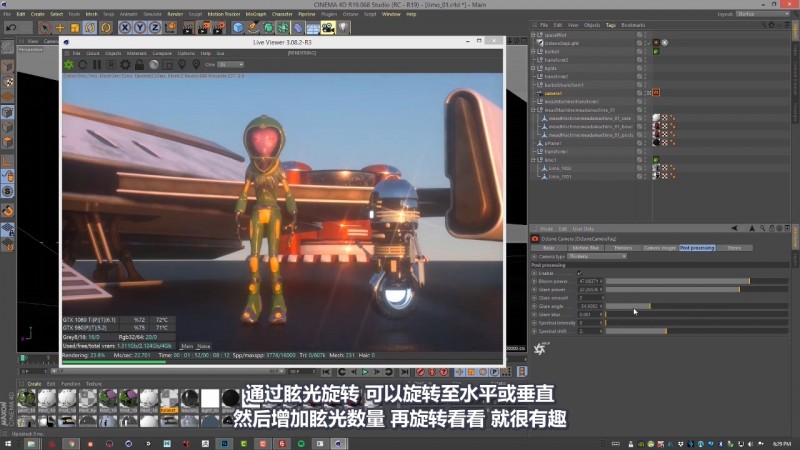Toggle layer checkbox on camera1 row

point(639,93)
